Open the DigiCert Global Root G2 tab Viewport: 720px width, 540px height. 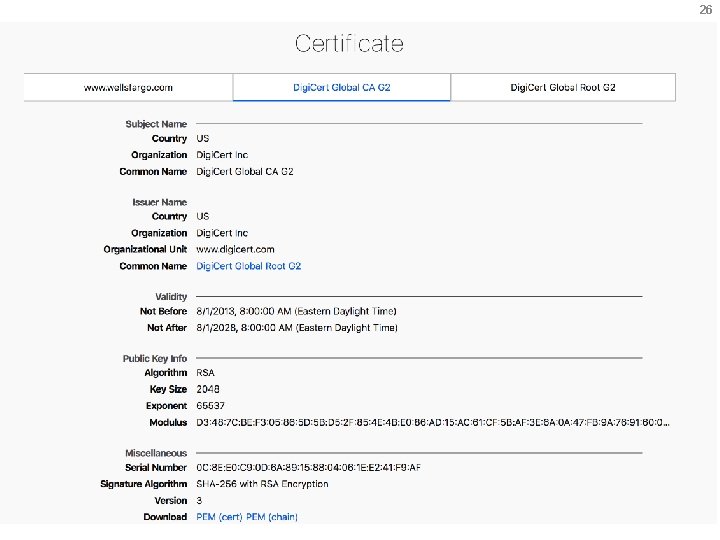[x=563, y=87]
